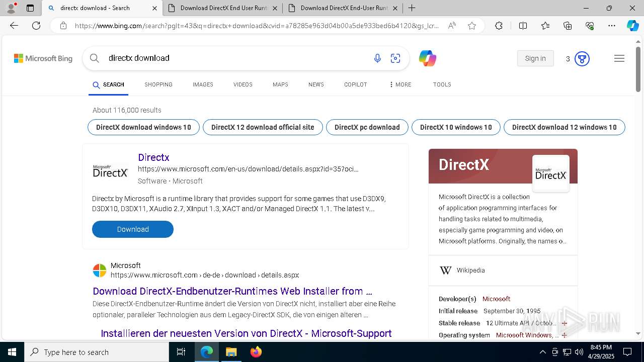Click the Sign in button

[535, 58]
